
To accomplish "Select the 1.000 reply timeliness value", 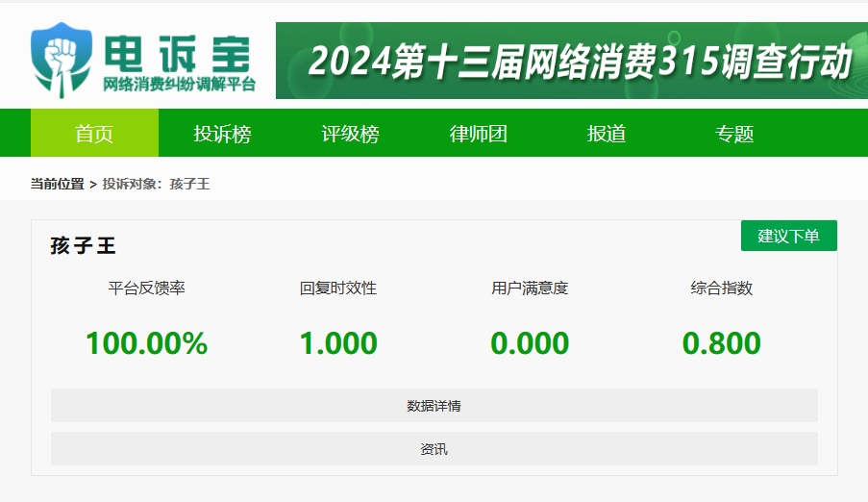I will point(338,343).
